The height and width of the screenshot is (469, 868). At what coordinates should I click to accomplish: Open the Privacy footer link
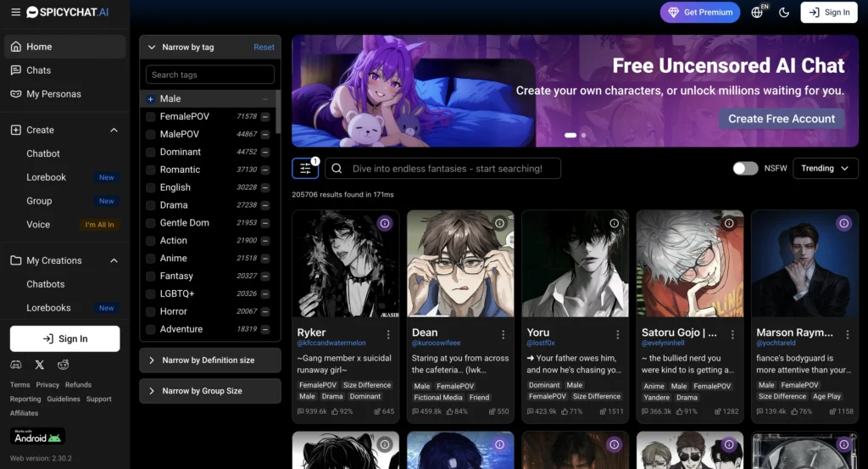click(x=47, y=385)
